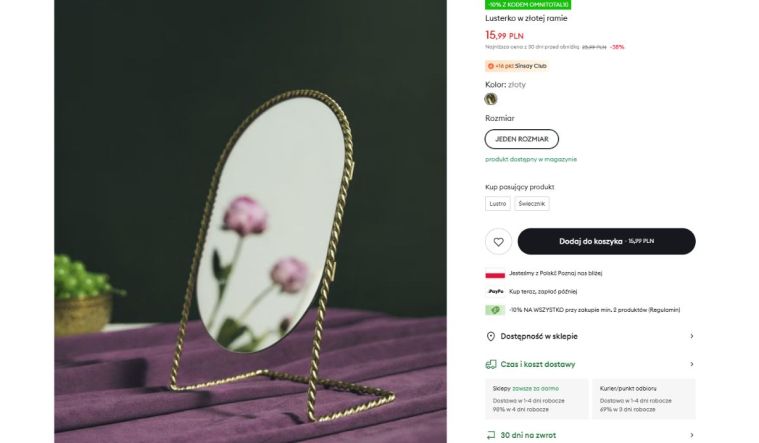Select the JEDEN ROZMIAR size option

coord(521,139)
